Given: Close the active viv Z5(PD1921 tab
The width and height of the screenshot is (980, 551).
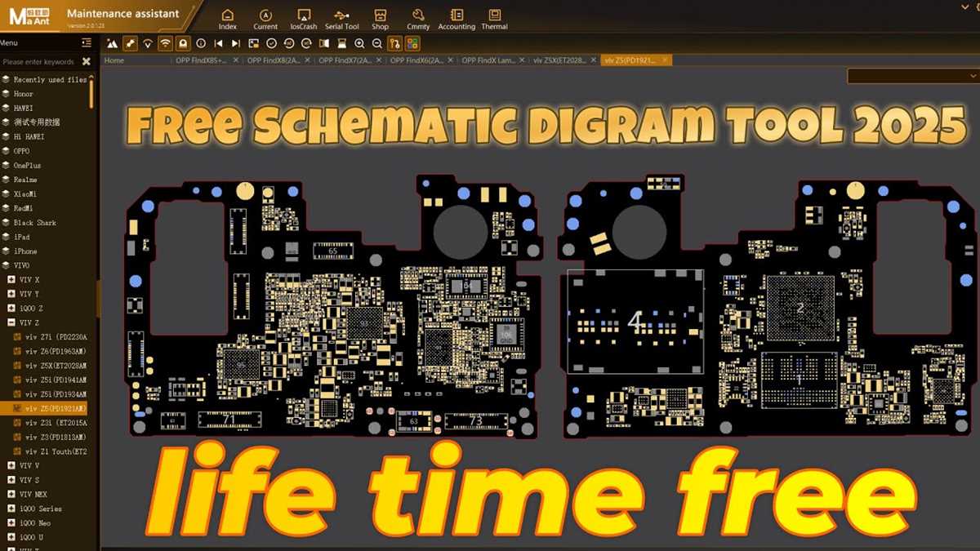Looking at the screenshot, I should [x=666, y=60].
